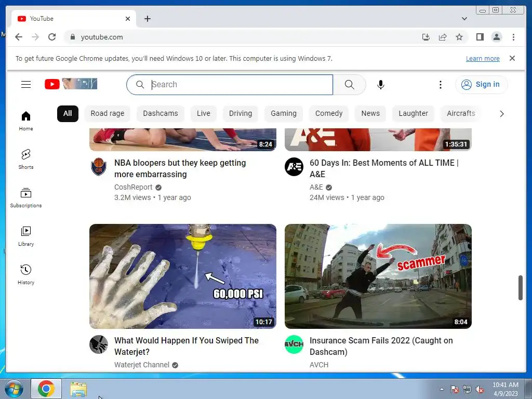532x399 pixels.
Task: Click the A&E channel avatar
Action: (x=294, y=167)
